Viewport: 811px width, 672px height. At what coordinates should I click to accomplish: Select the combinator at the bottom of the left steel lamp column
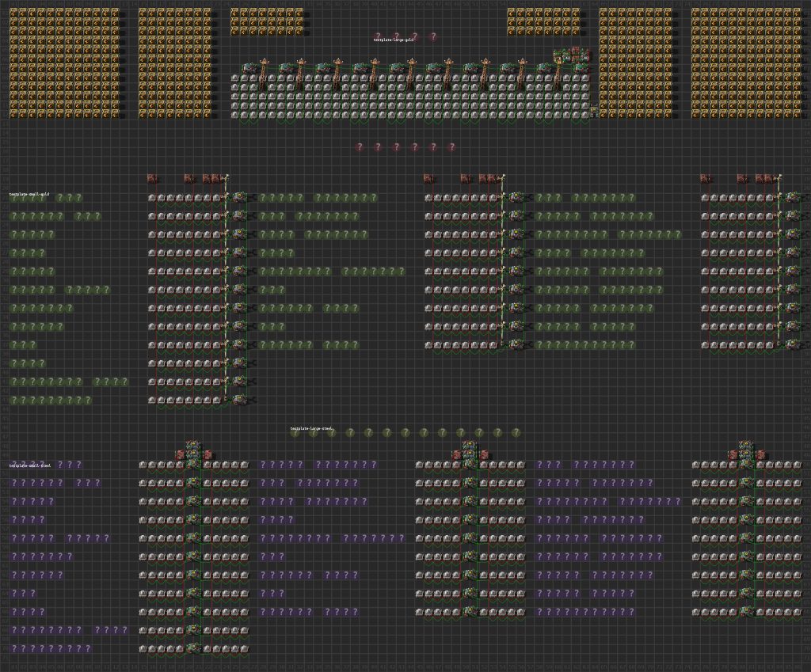coord(193,648)
